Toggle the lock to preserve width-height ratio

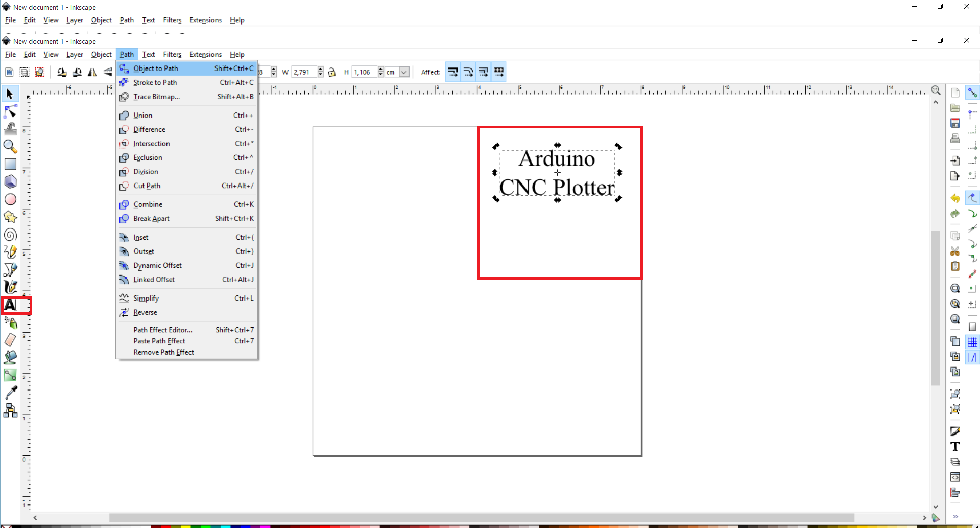(332, 72)
